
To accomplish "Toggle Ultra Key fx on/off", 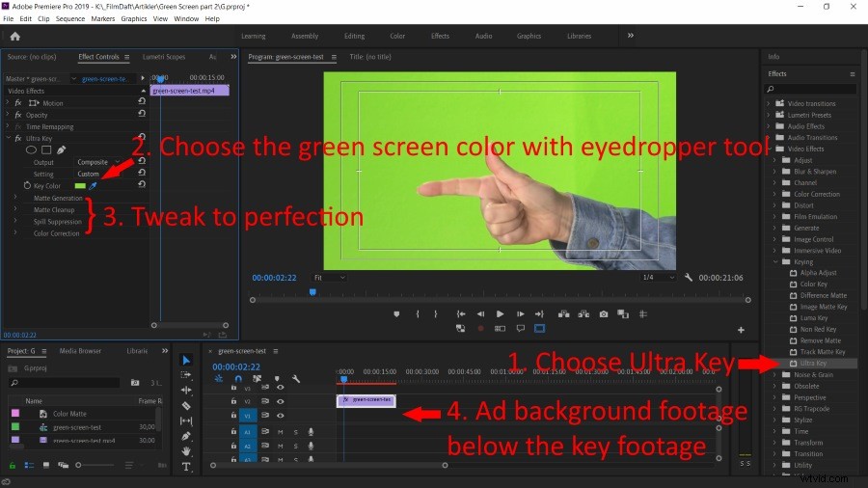I will pyautogui.click(x=18, y=138).
